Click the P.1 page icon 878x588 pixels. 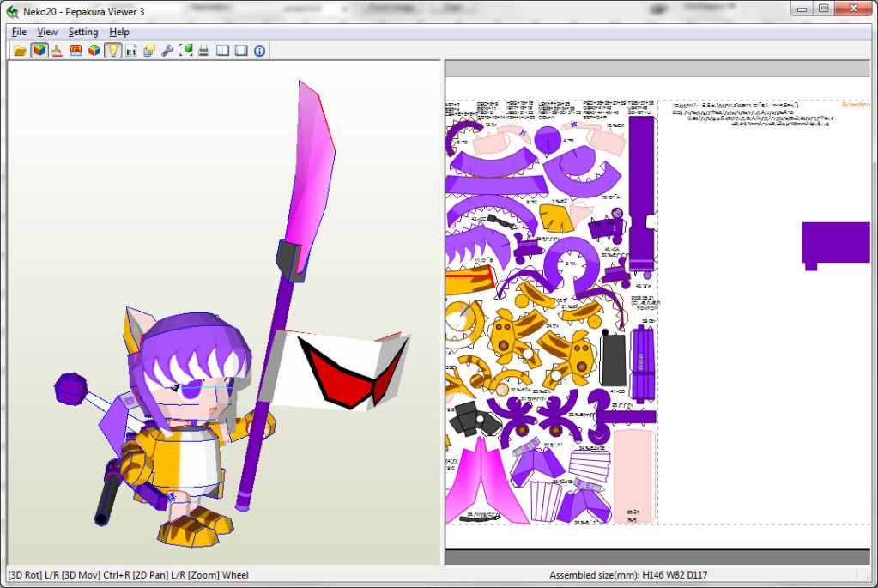[x=131, y=51]
